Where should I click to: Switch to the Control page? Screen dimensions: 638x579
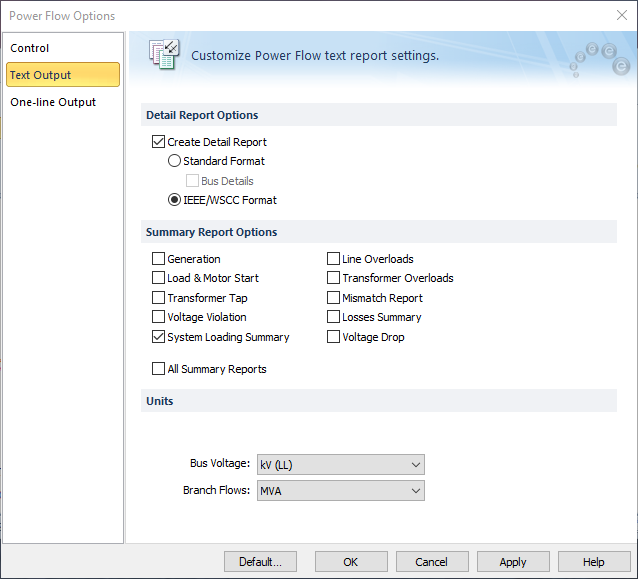click(x=30, y=48)
